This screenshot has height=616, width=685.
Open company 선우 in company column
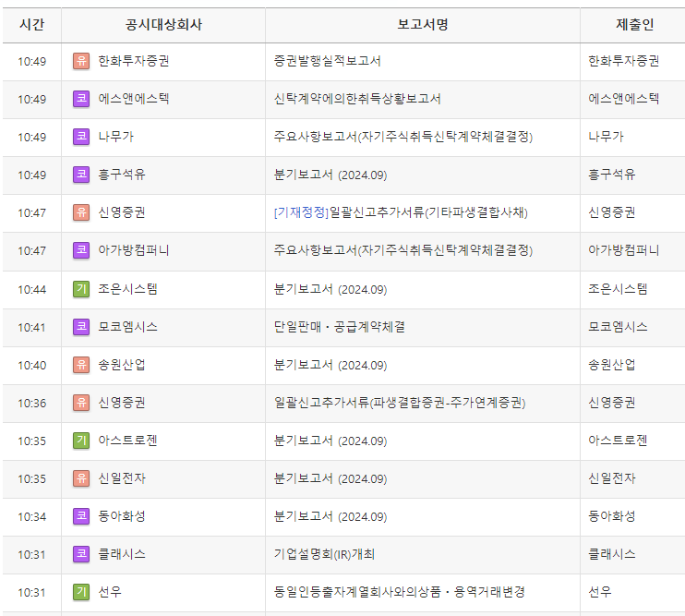pos(110,592)
